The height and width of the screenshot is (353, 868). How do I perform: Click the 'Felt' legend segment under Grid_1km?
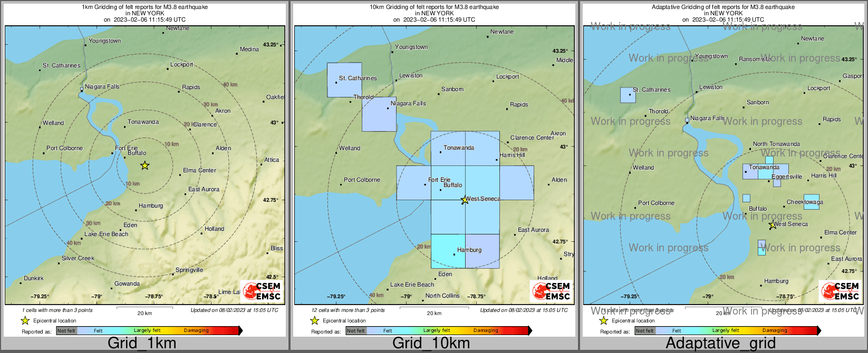98,331
